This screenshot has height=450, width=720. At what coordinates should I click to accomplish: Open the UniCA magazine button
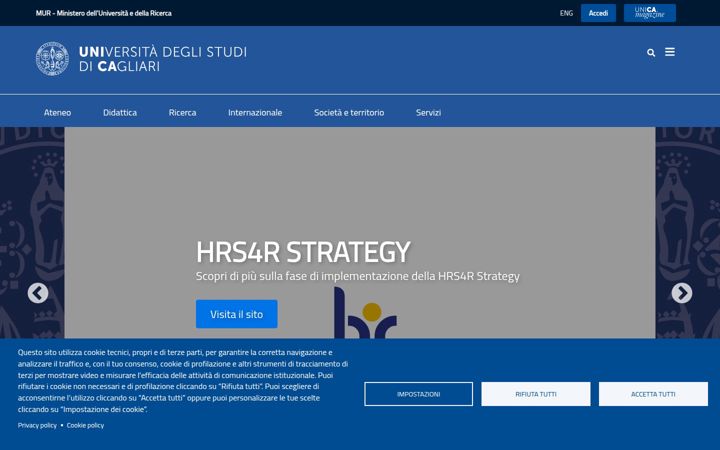649,13
